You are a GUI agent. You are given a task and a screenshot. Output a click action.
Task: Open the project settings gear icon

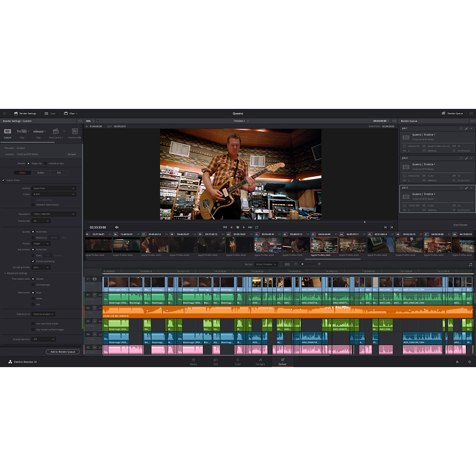[469, 362]
